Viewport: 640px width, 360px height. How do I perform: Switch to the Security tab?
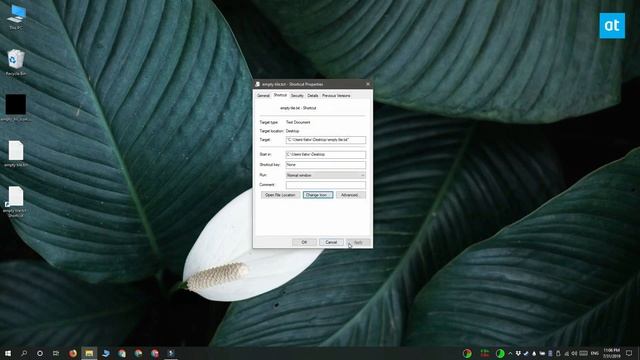pos(297,96)
